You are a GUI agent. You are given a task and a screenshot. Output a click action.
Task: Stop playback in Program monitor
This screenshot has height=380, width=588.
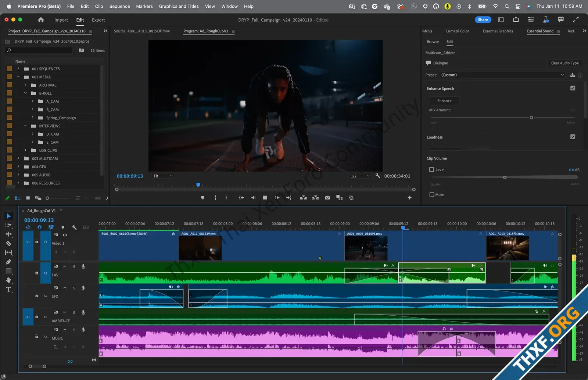pyautogui.click(x=265, y=198)
